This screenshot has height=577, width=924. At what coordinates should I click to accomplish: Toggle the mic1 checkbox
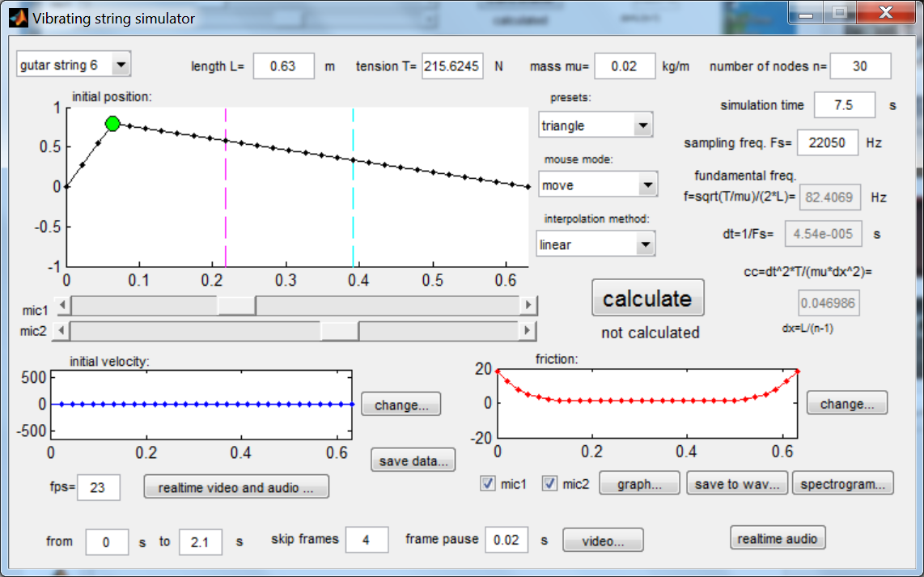488,484
